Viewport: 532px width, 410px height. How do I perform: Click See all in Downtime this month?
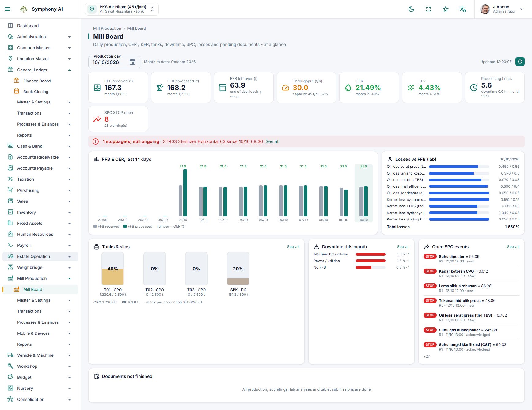pos(403,247)
